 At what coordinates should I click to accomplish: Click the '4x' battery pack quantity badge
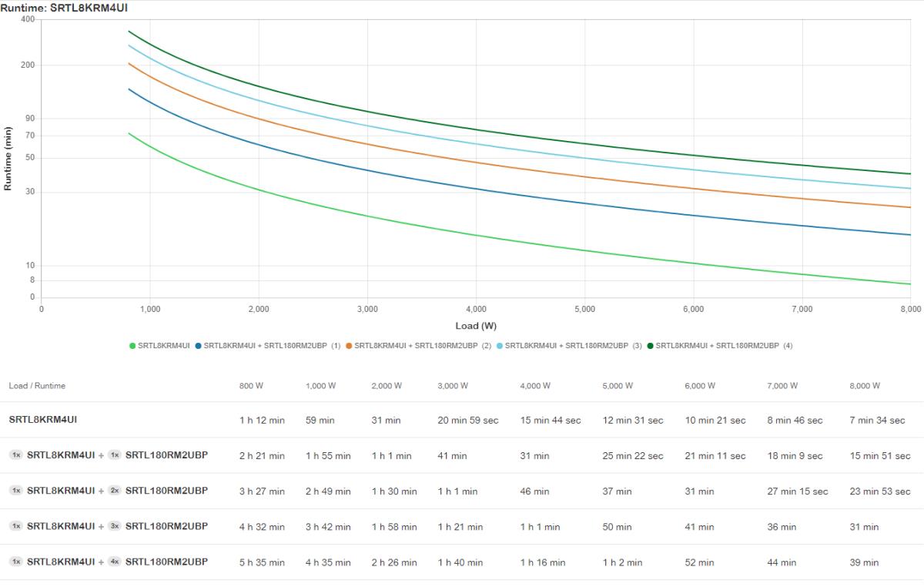click(x=115, y=562)
